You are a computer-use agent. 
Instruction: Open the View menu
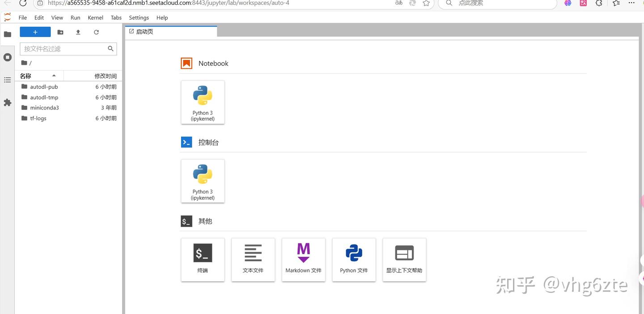[57, 18]
